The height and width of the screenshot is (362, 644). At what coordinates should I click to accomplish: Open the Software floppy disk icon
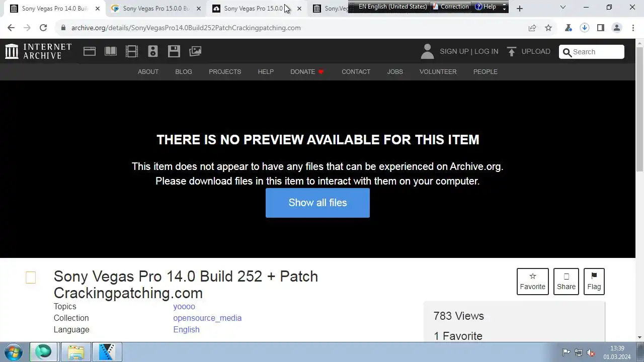coord(174,51)
